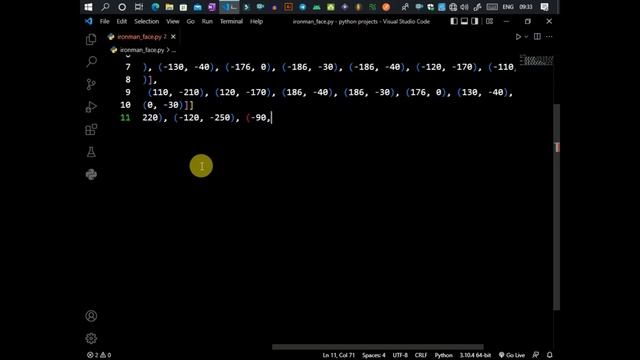This screenshot has width=640, height=360.
Task: Open the Testing flask view
Action: 91,152
